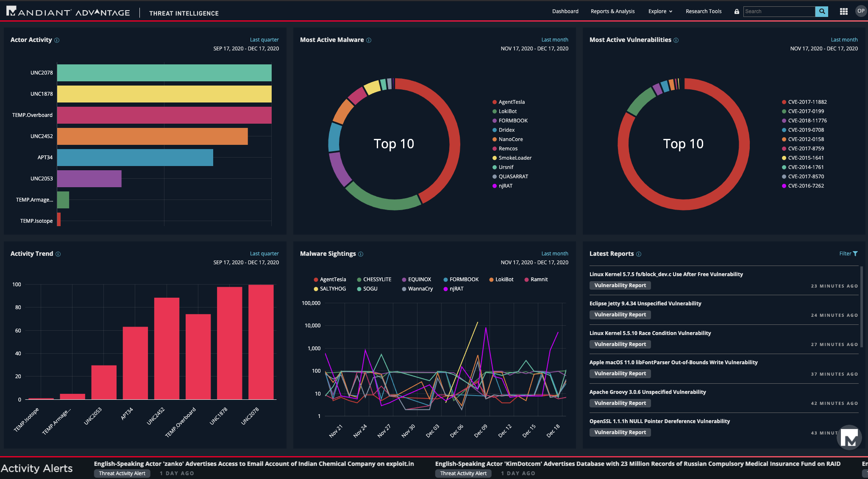Open the Mandiant chat widget bubble
The width and height of the screenshot is (868, 479).
[x=849, y=437]
